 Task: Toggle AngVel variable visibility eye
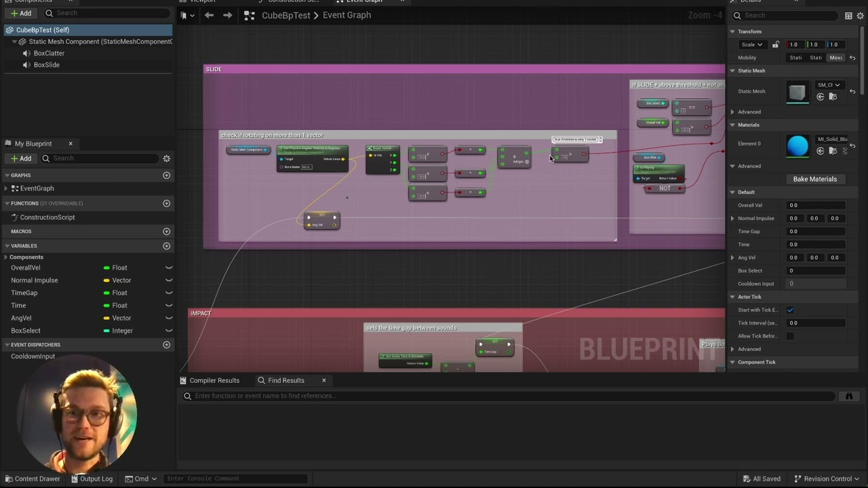tap(168, 318)
